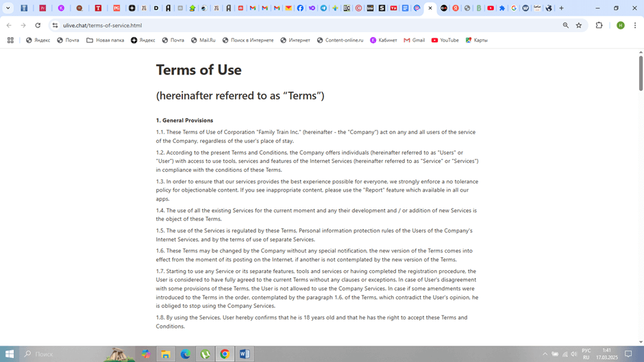Open Microsoft Word from the taskbar

coord(244,354)
